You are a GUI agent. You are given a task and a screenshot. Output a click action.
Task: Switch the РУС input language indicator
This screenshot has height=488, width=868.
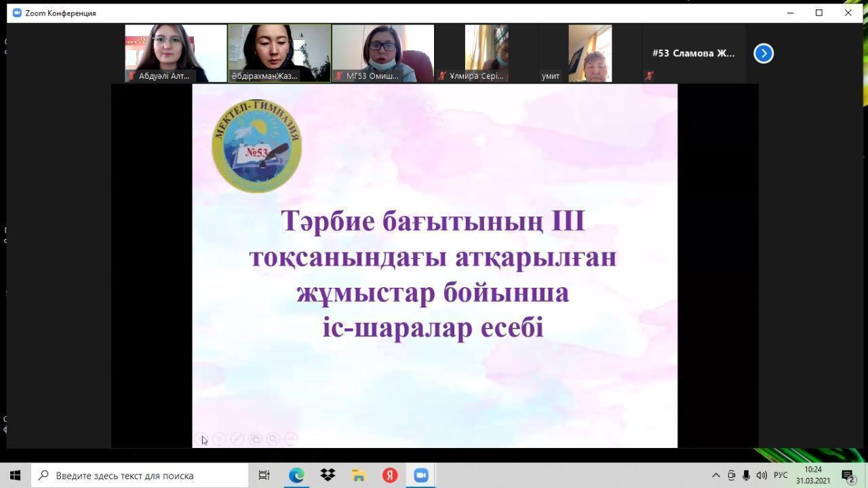point(781,476)
